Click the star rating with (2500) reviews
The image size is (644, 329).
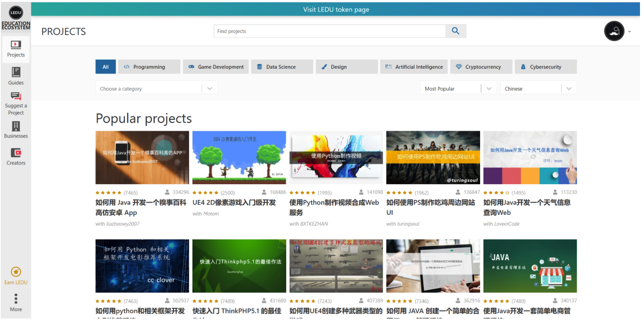click(205, 193)
